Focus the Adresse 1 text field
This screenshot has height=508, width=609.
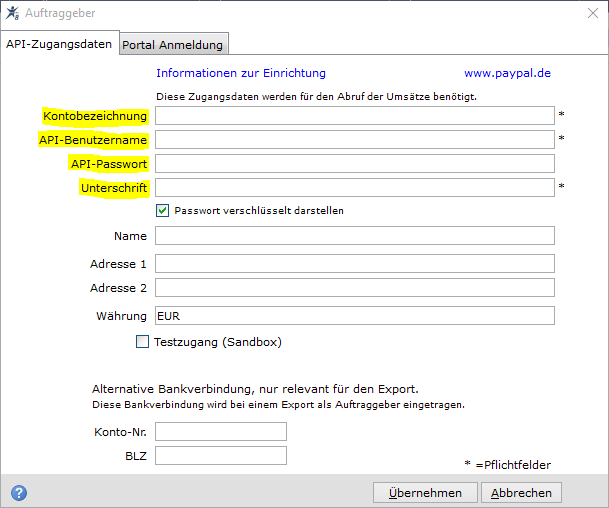tap(355, 264)
